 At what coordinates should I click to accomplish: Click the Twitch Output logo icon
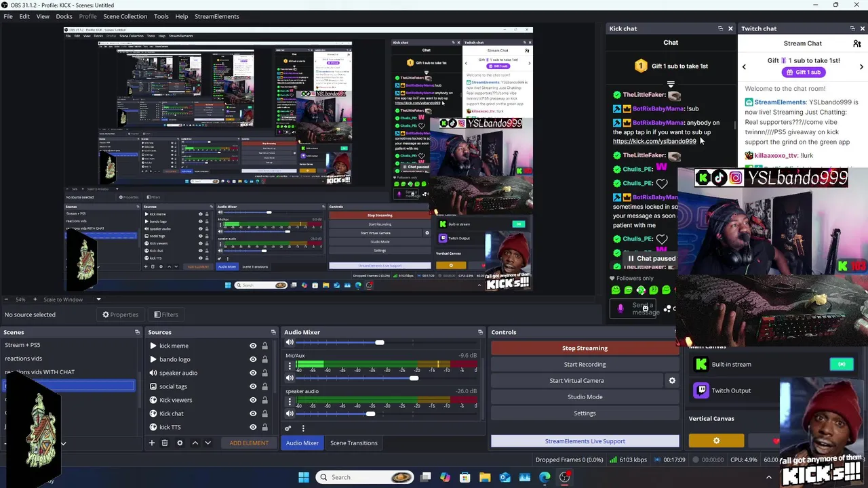click(701, 390)
